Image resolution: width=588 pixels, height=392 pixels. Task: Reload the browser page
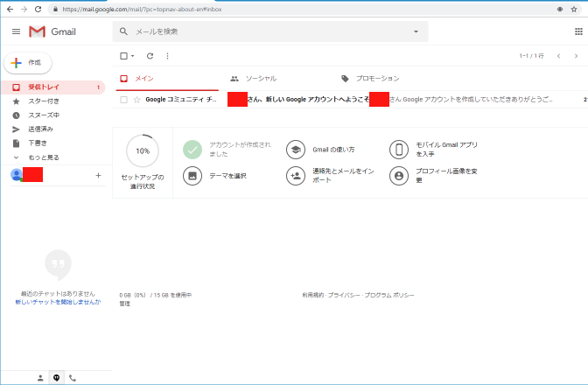tap(38, 10)
